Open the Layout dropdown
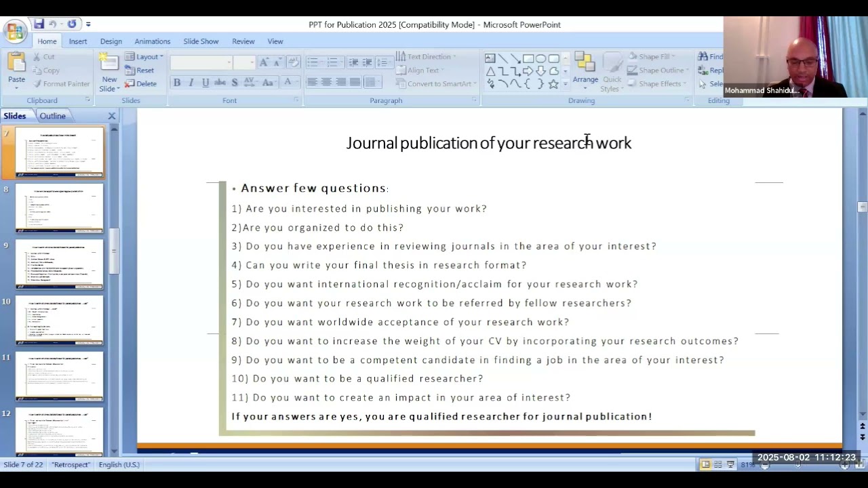Screen dimensions: 868x488 (144, 57)
